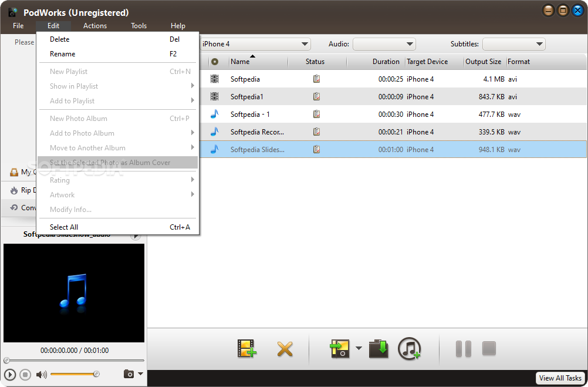Screen dimensions: 588x387
Task: Click View All Tasks button
Action: click(x=560, y=378)
